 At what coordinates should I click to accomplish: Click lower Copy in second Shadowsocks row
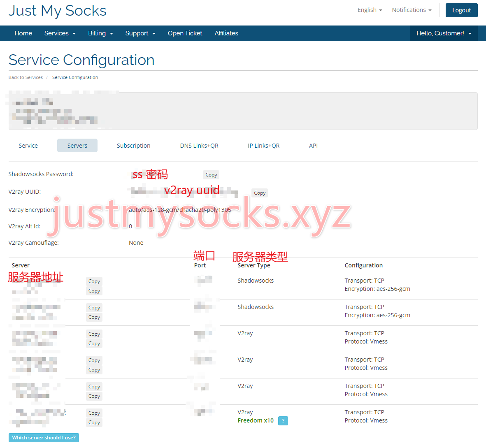(94, 317)
